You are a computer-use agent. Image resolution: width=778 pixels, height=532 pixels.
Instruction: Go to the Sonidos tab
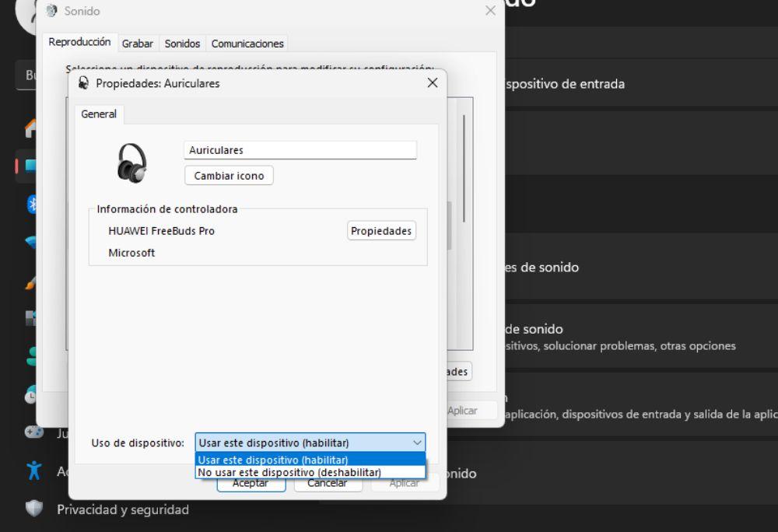(x=182, y=44)
